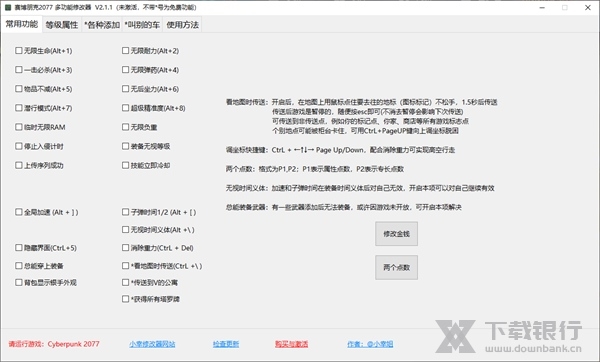Viewport: 600px width, 362px height.
Task: Minimize the trainer window
Action: [x=542, y=8]
